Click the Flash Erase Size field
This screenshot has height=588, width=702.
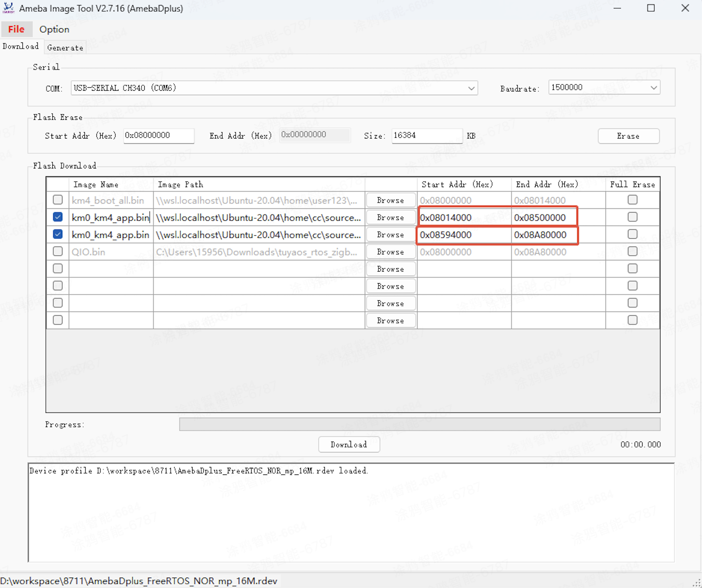point(426,136)
